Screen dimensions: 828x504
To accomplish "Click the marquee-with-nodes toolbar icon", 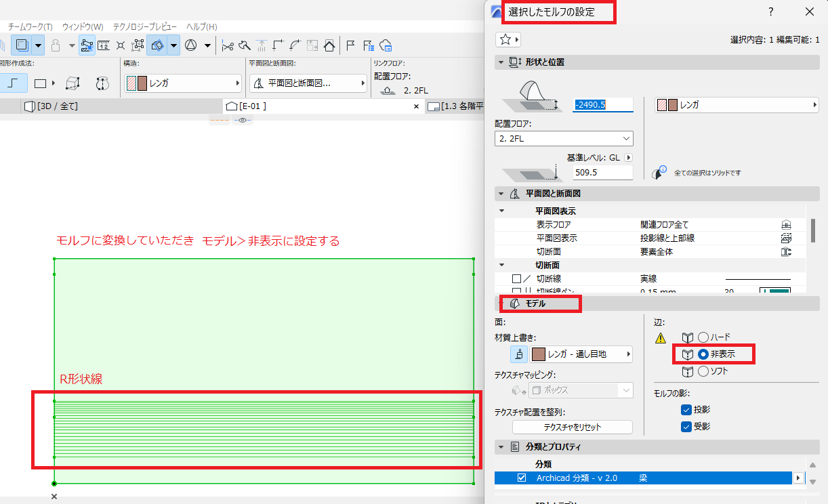I will click(138, 45).
